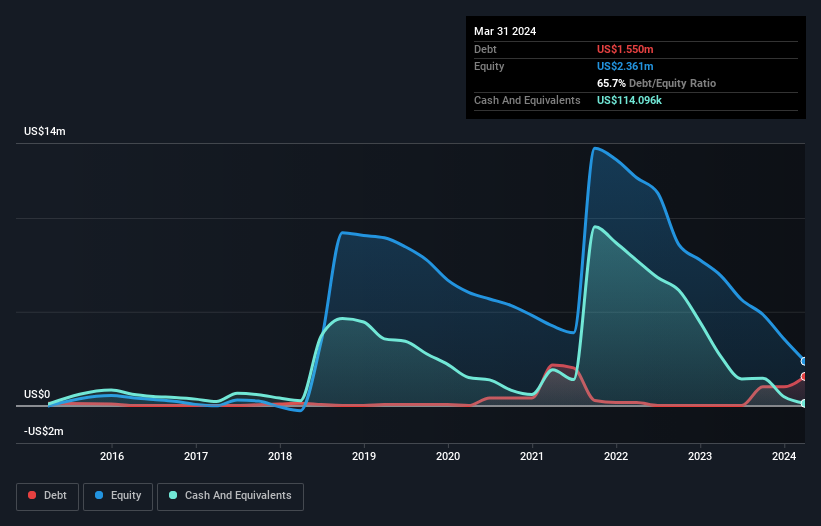Click the 2020 axis label

click(448, 456)
